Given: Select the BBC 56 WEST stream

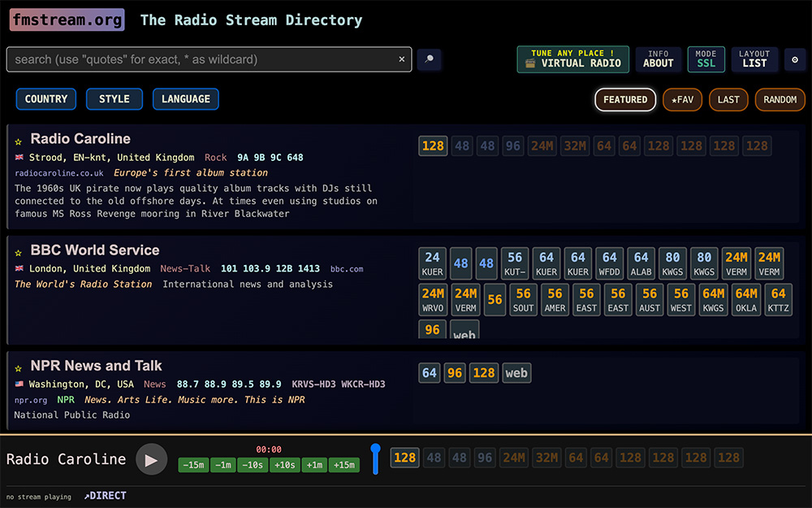Looking at the screenshot, I should [x=681, y=300].
